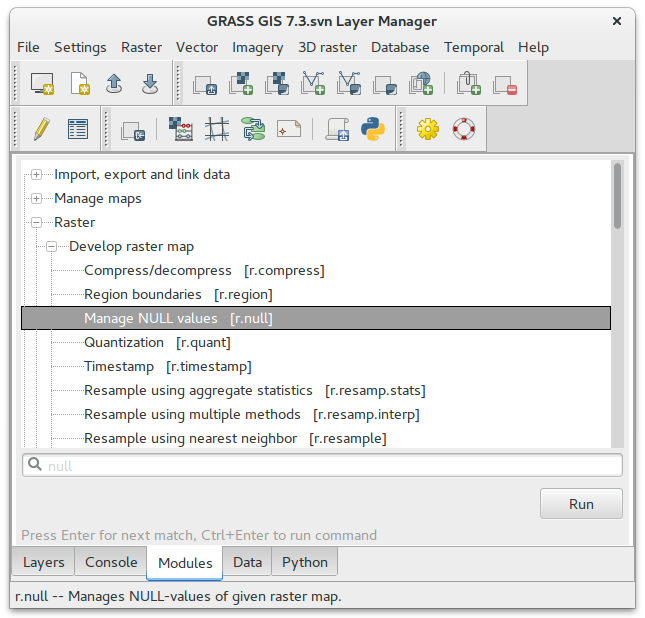Switch to the Console tab
645x618 pixels.
[111, 562]
